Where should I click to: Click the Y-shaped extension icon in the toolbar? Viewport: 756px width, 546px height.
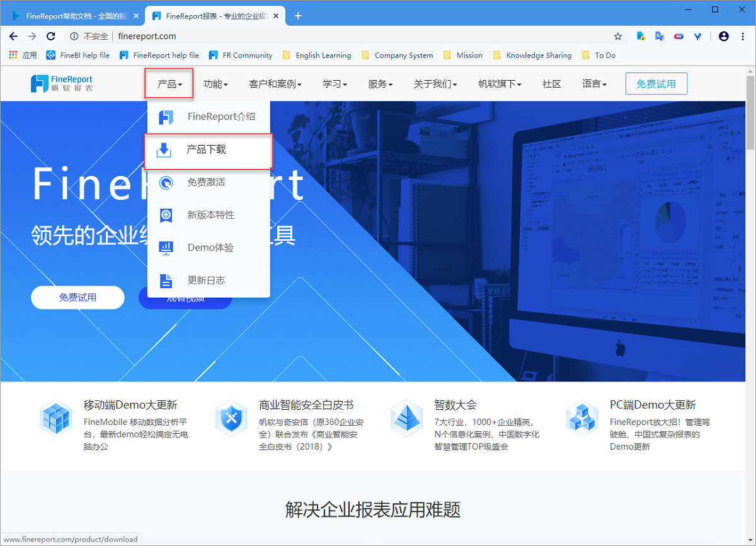click(x=698, y=37)
